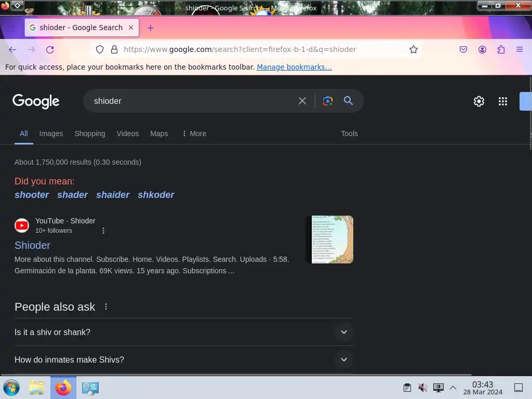Open Google quick settings gear

coord(478,101)
